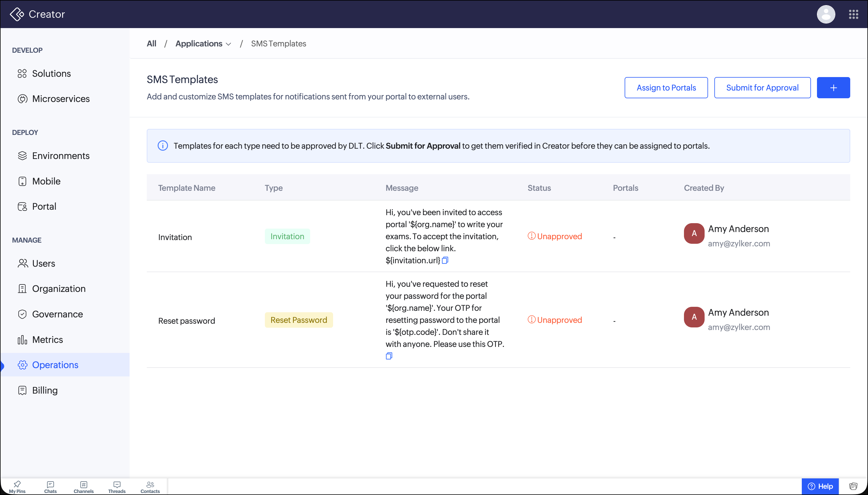Copy the Reset password message text
Image resolution: width=868 pixels, height=495 pixels.
389,356
